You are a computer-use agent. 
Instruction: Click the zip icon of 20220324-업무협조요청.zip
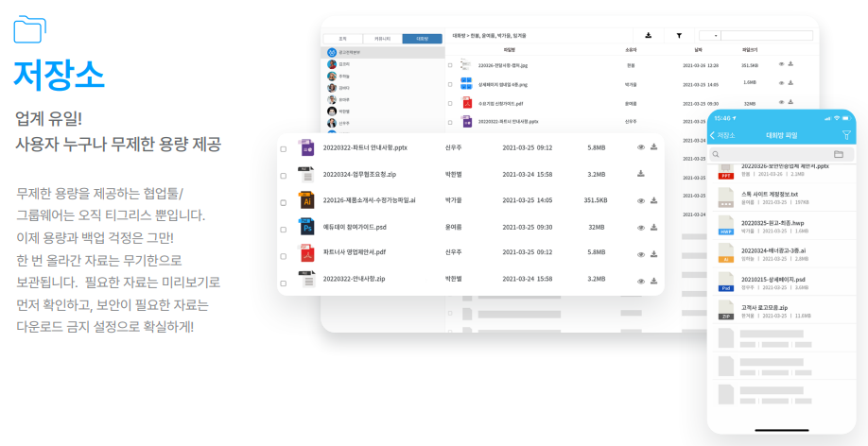tap(306, 174)
